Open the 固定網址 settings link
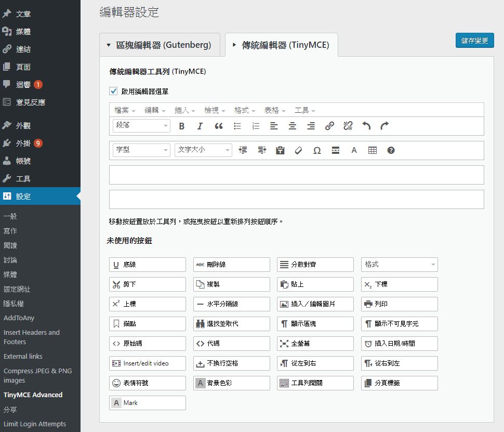Viewport: 504px width, 432px height. (x=17, y=289)
